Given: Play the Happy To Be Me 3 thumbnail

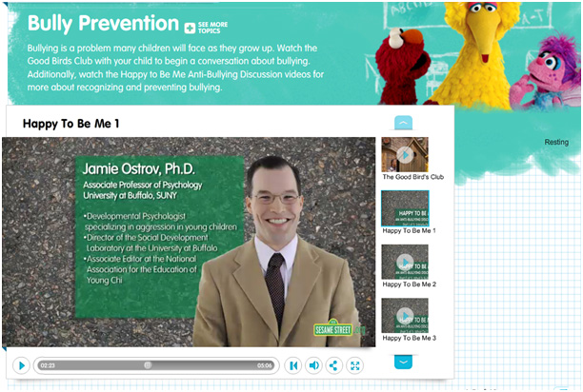Looking at the screenshot, I should pos(405,315).
